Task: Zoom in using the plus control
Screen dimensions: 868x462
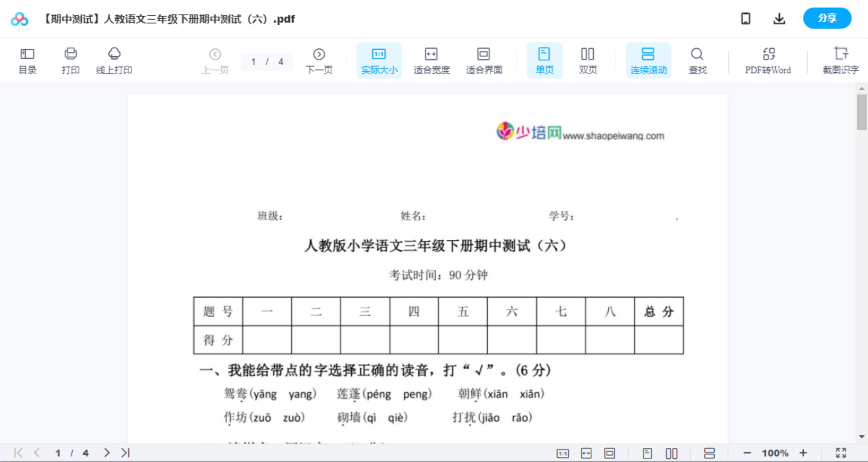Action: [804, 452]
